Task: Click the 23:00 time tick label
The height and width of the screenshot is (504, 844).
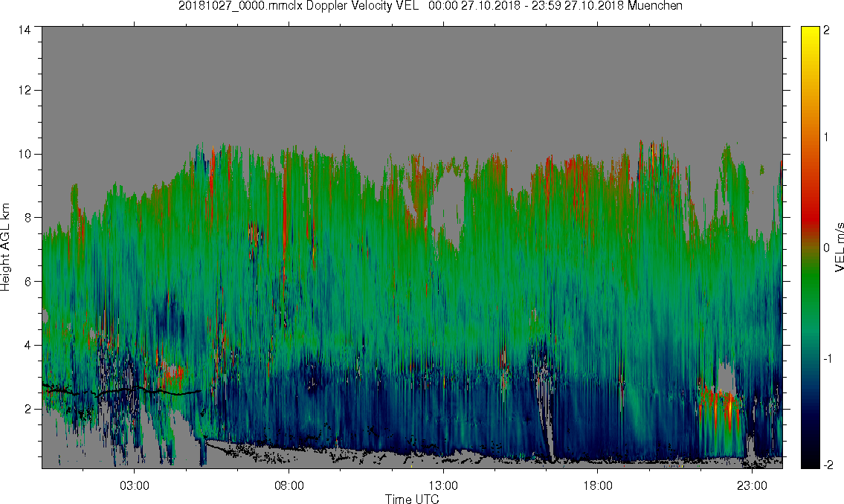Action: click(752, 485)
